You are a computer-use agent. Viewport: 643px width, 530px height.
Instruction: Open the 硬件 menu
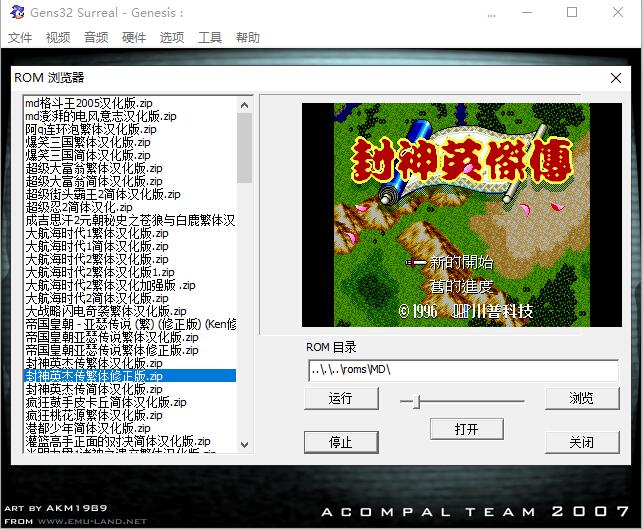(134, 38)
